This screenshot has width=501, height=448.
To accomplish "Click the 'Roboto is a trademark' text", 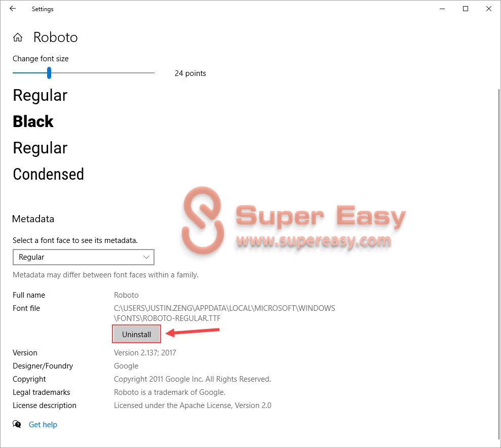I will click(169, 392).
